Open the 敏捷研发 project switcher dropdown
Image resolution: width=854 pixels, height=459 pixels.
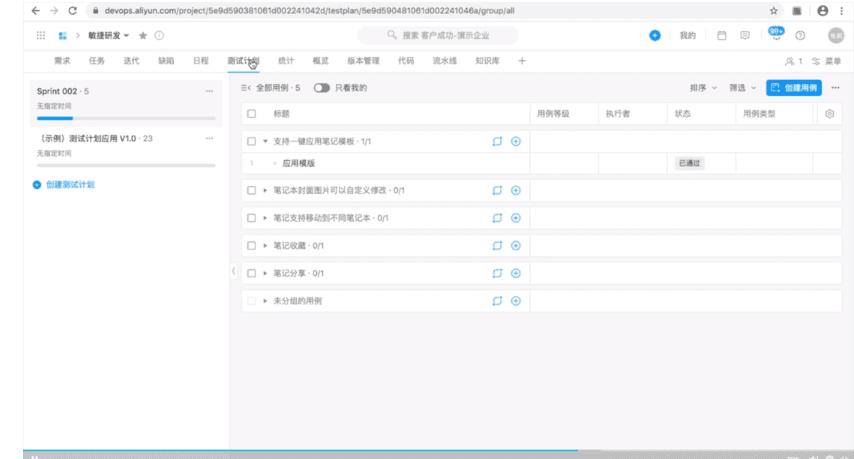point(108,35)
